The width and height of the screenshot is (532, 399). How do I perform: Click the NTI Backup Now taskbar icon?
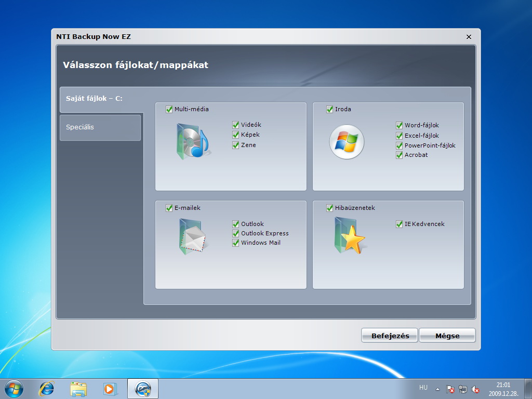point(143,389)
